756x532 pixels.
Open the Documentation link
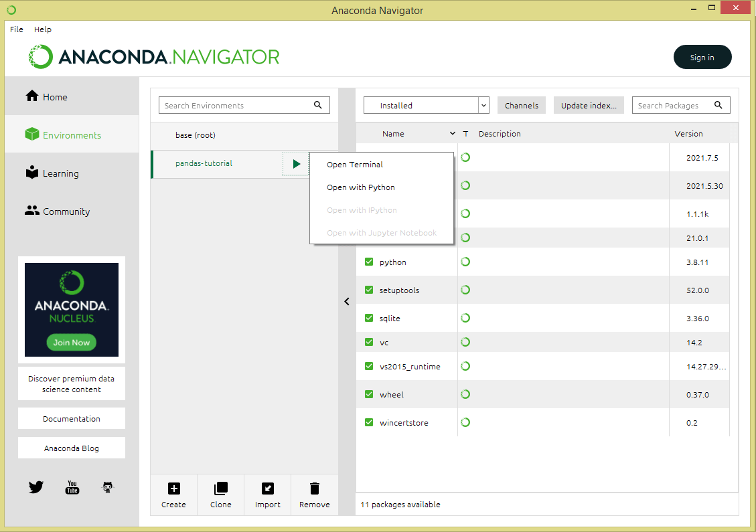pyautogui.click(x=72, y=419)
